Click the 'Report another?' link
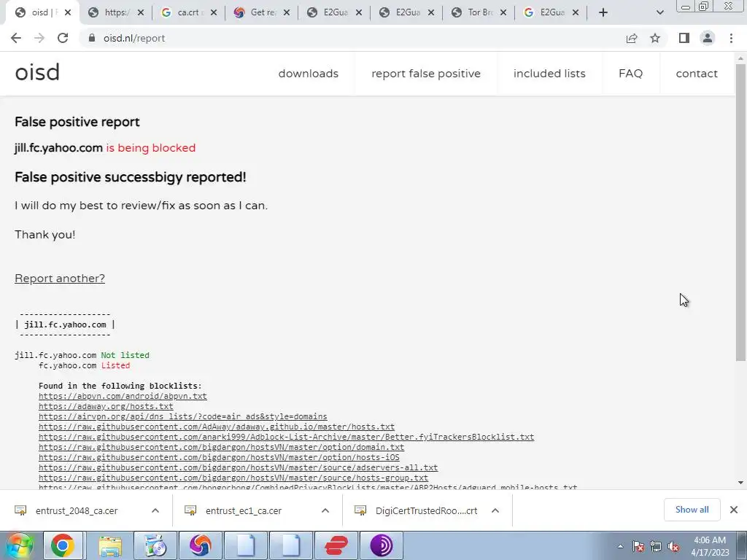Screen dimensions: 747x560 coord(60,278)
